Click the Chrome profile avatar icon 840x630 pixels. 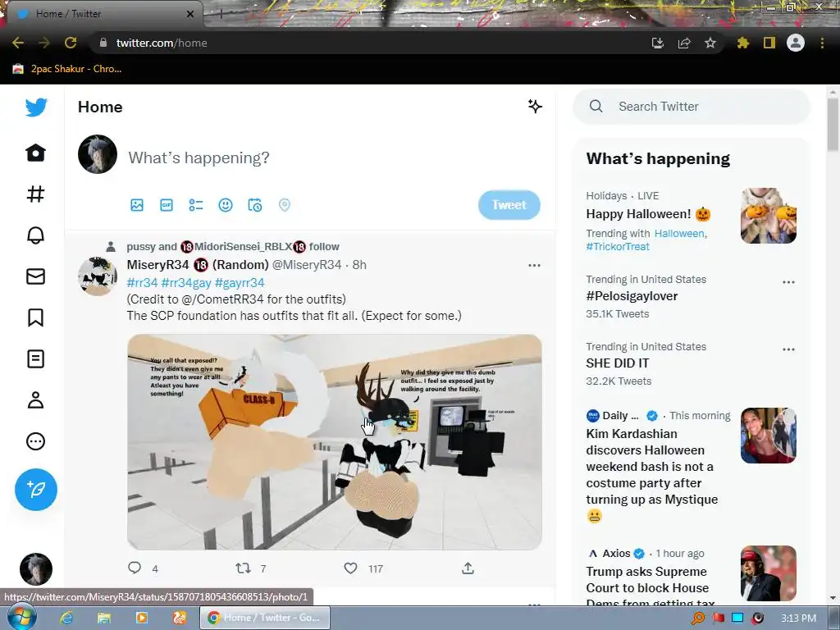(x=796, y=43)
